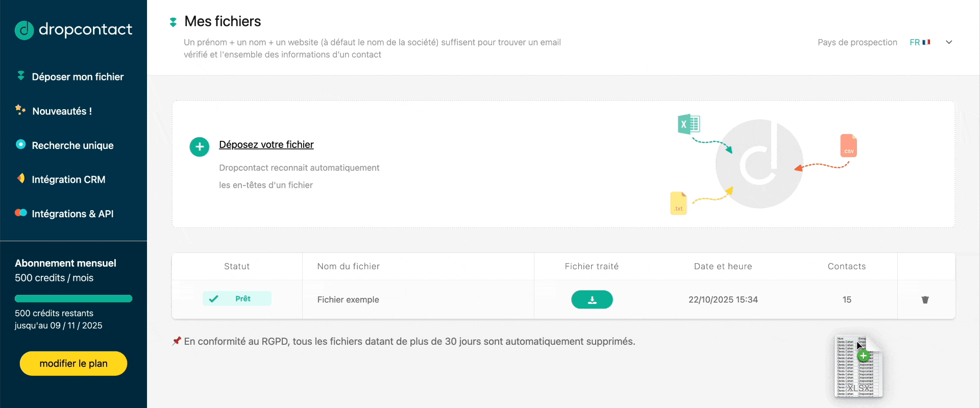Image resolution: width=980 pixels, height=408 pixels.
Task: Open Intégrations & API page
Action: point(73,214)
